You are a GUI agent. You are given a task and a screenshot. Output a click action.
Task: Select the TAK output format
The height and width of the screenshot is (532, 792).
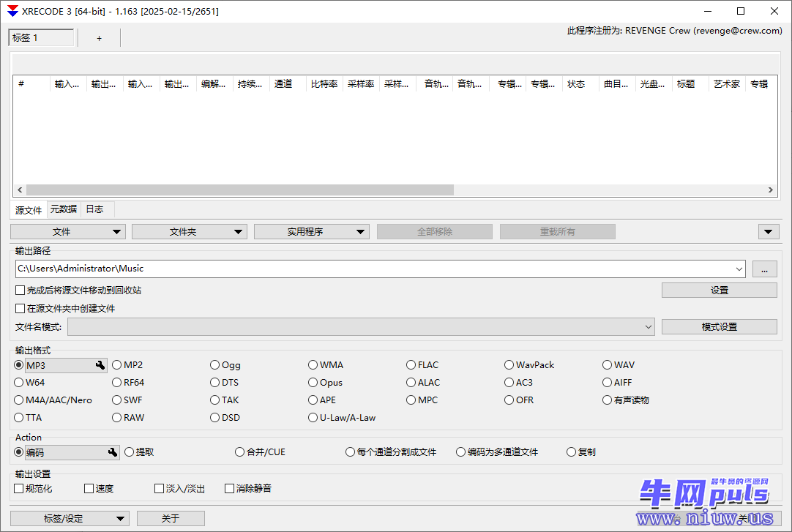(x=225, y=400)
